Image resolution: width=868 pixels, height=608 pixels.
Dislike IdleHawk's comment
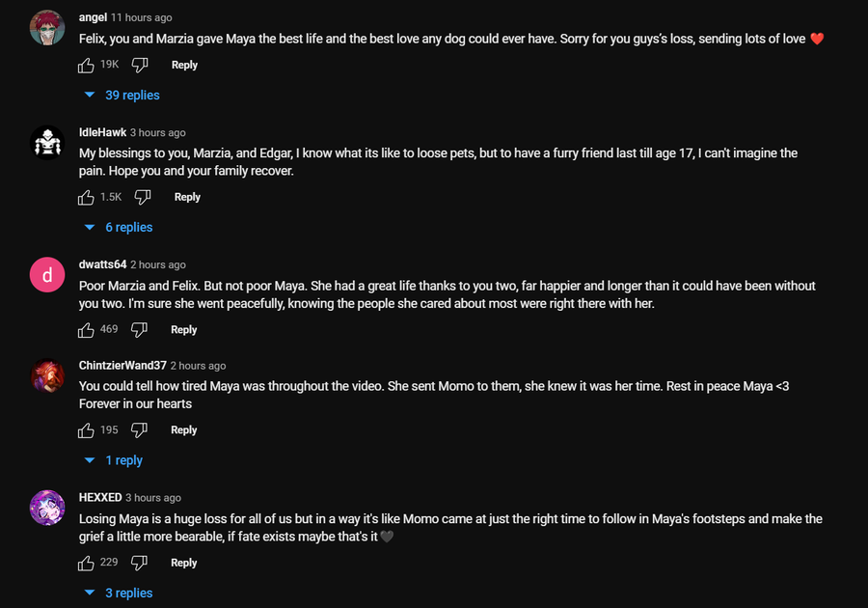click(x=143, y=197)
